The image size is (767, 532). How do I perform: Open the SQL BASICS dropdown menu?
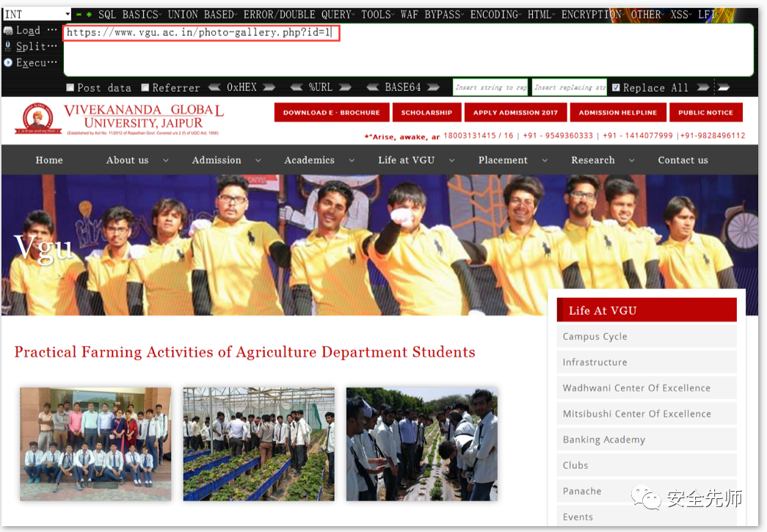[130, 15]
